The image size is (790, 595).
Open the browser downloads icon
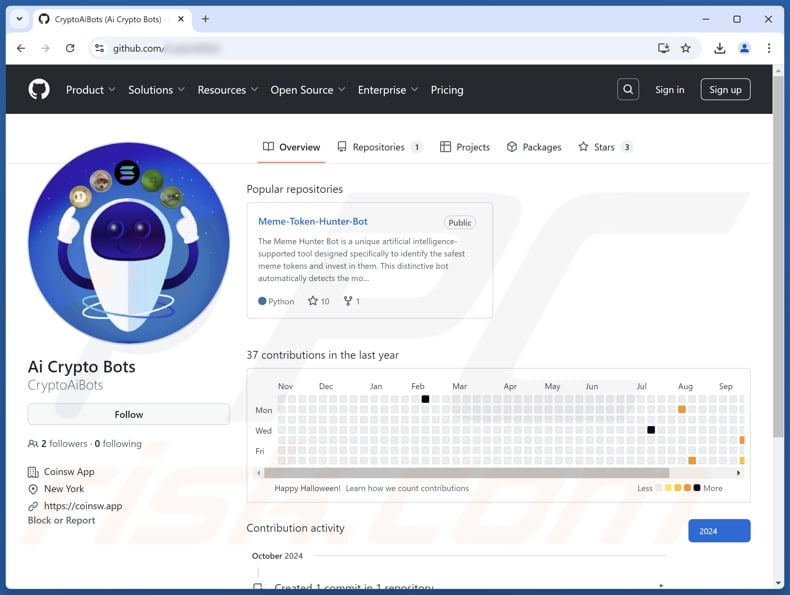point(719,48)
